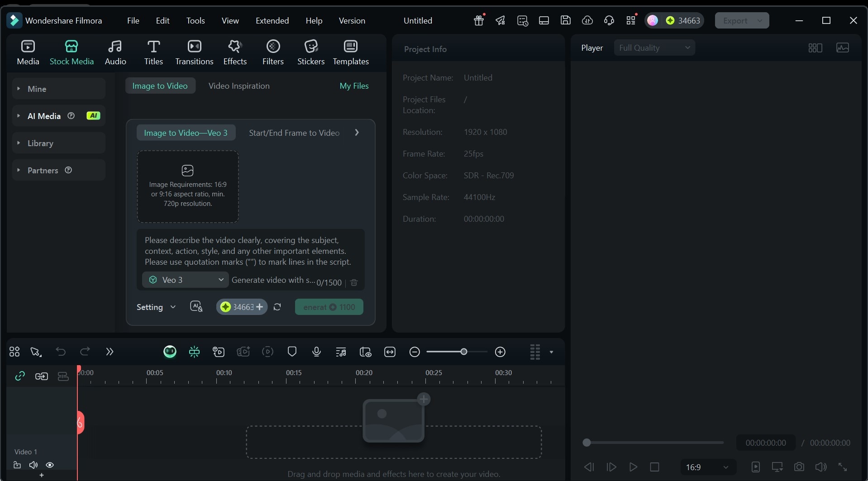Open the File menu
Viewport: 868px width, 481px height.
point(133,20)
